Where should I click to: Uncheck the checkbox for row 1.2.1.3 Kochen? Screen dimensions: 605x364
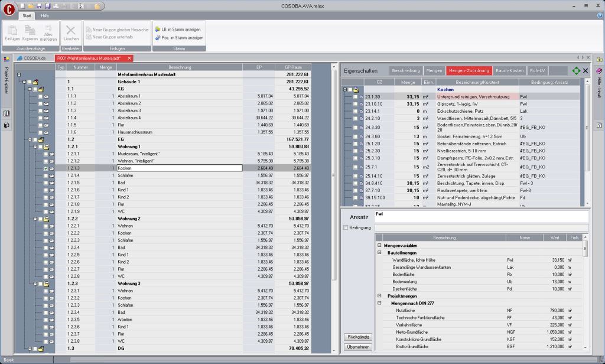(46, 168)
